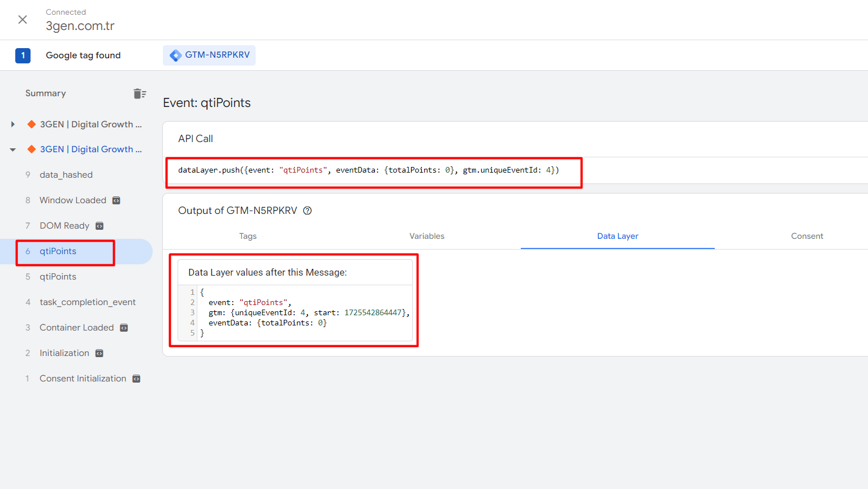Click the gtm uniqueEventId code line
The image size is (868, 489).
[x=309, y=312]
